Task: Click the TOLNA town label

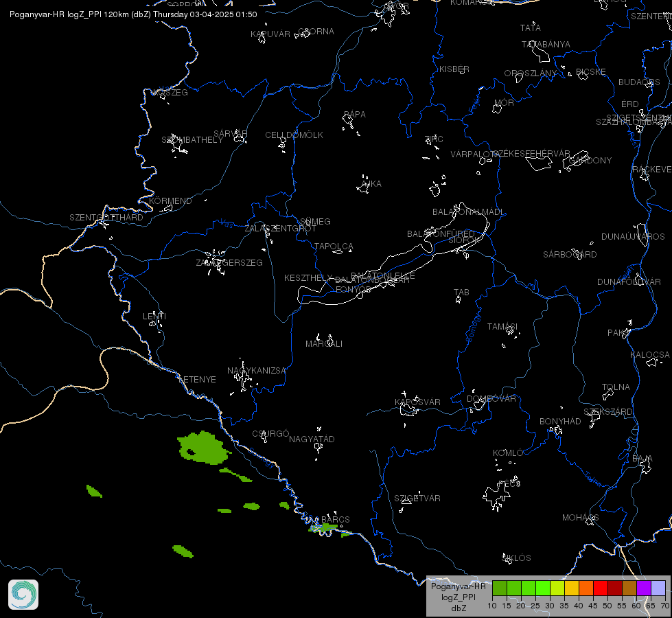Action: (x=616, y=387)
